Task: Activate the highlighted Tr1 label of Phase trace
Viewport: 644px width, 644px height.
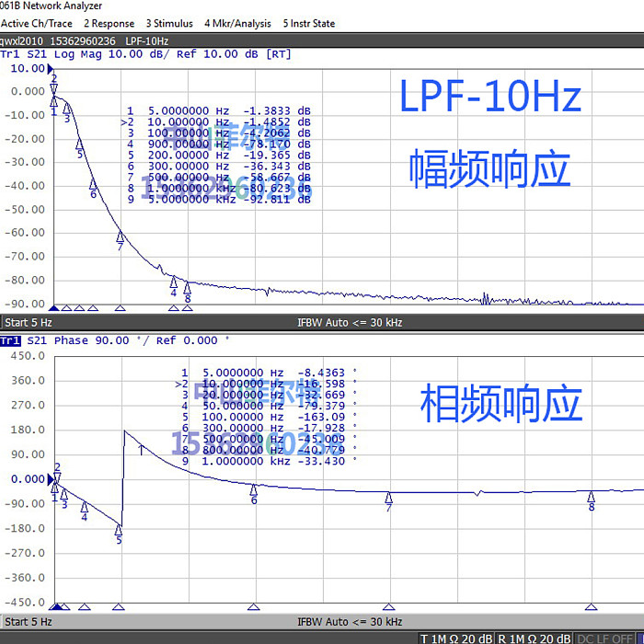Action: tap(10, 340)
